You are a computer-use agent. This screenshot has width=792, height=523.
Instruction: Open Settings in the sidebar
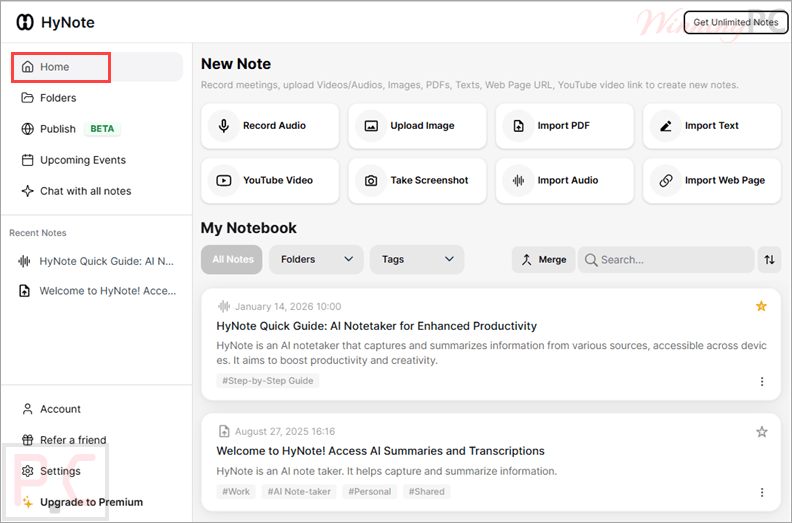click(x=51, y=471)
